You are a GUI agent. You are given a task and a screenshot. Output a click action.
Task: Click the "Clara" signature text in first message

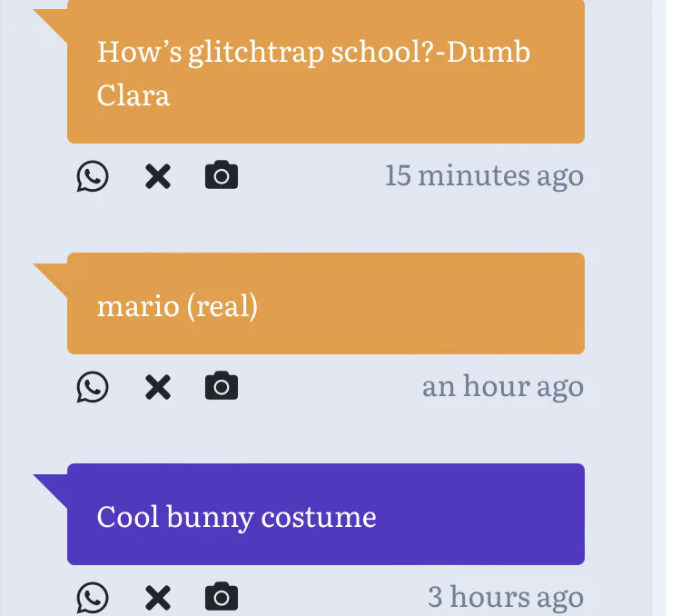point(133,95)
